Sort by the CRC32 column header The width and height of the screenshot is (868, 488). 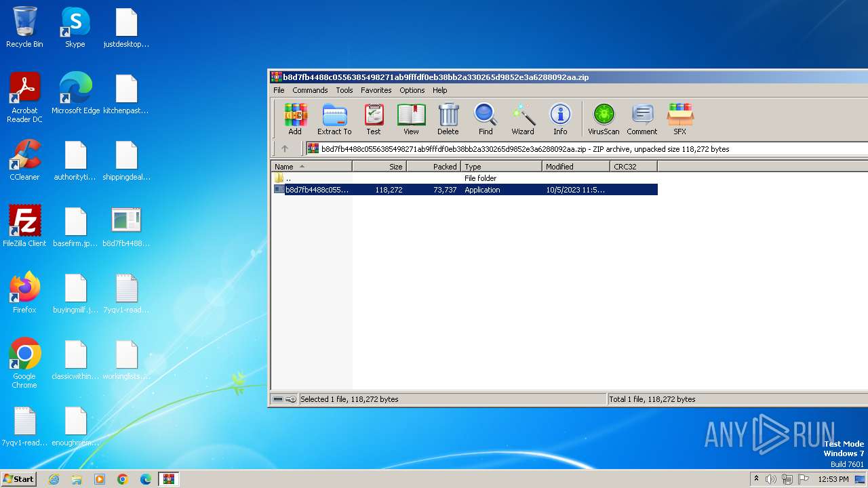click(x=633, y=166)
